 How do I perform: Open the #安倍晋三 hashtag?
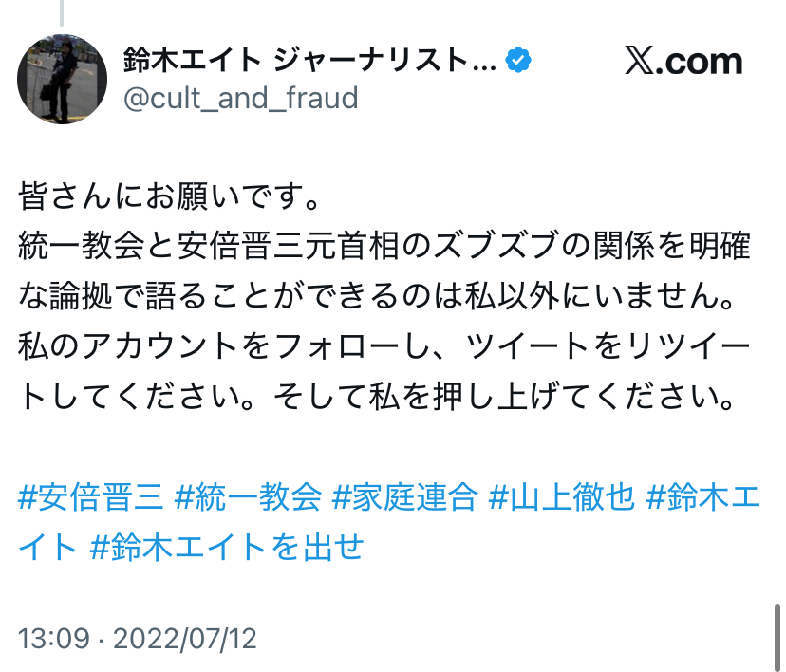click(x=91, y=497)
